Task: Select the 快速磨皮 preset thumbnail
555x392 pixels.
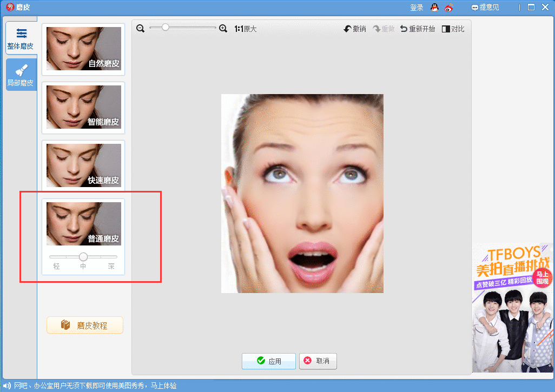Action: (x=83, y=165)
